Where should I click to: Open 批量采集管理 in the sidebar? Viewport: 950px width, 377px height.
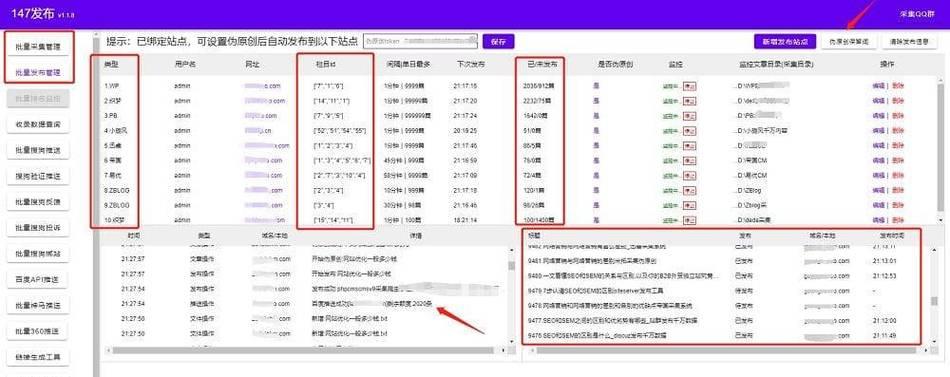coord(38,46)
